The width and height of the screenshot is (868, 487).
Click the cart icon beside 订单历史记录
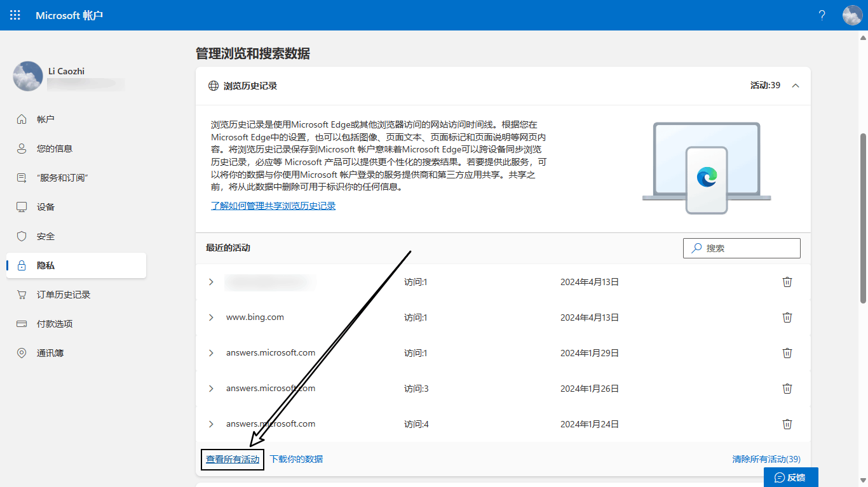point(22,295)
